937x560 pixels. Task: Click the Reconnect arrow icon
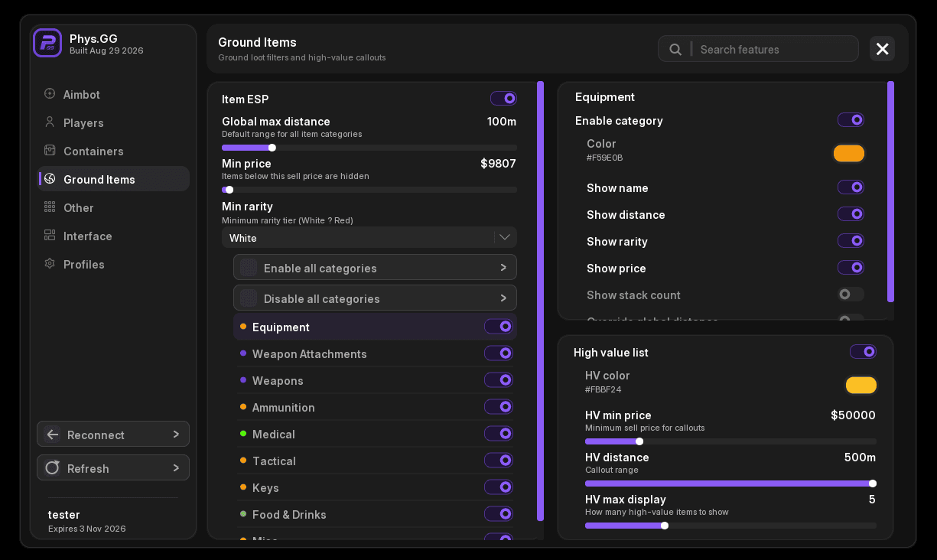click(x=52, y=435)
